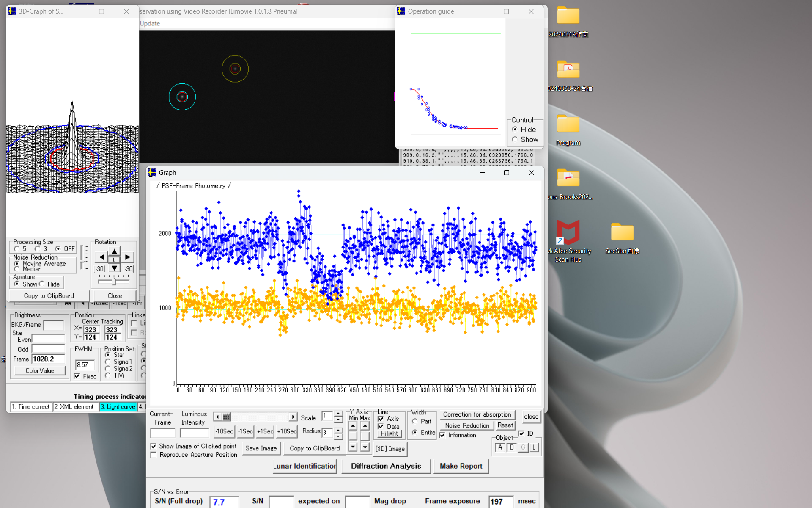Screen dimensions: 812x508
Task: Click scrollbar right arrow in Graph panel
Action: [x=293, y=417]
